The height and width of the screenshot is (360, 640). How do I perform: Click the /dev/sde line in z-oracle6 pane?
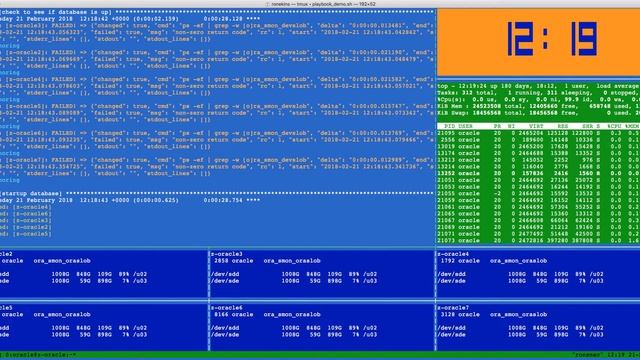tap(294, 335)
